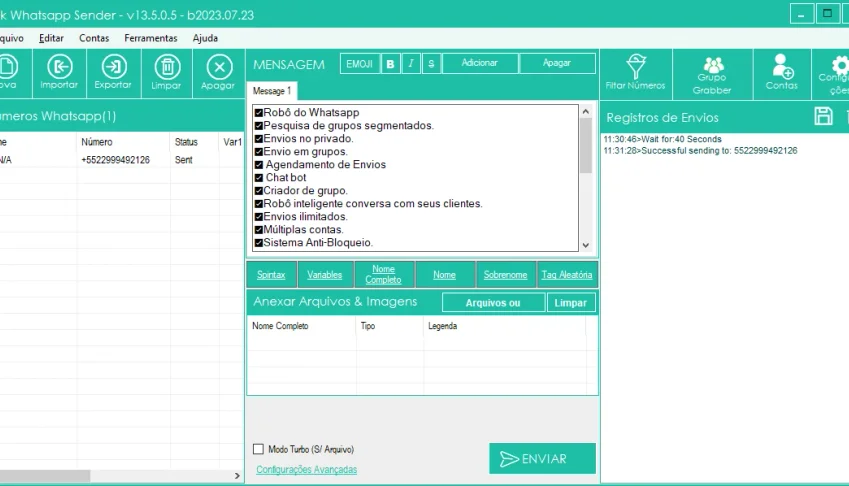Maximize the Whatsapp Sender window
Image resolution: width=849 pixels, height=486 pixels.
[827, 14]
